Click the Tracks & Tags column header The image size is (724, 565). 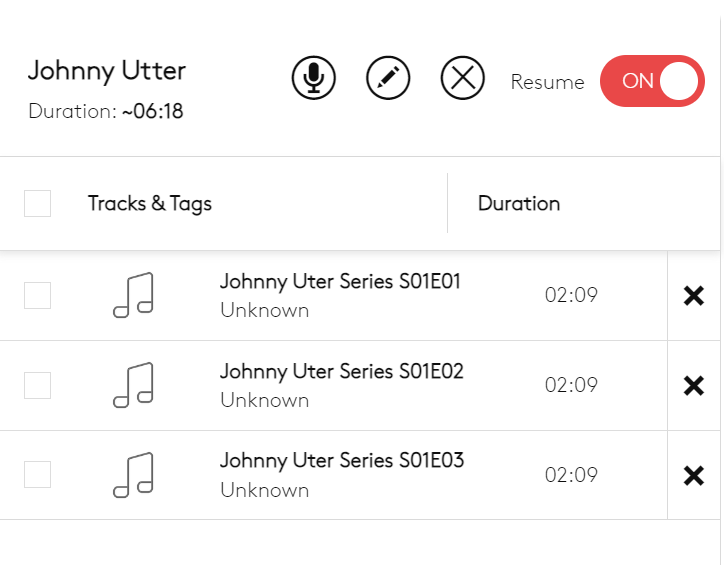[150, 204]
